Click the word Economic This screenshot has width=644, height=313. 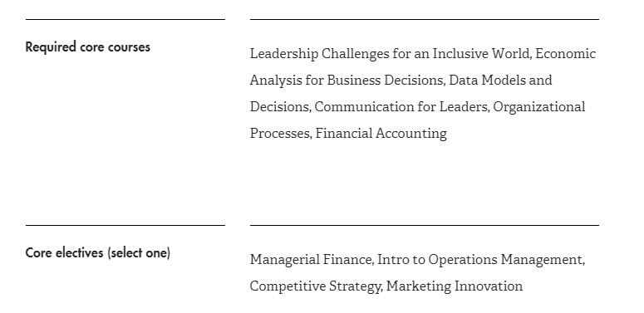point(566,54)
